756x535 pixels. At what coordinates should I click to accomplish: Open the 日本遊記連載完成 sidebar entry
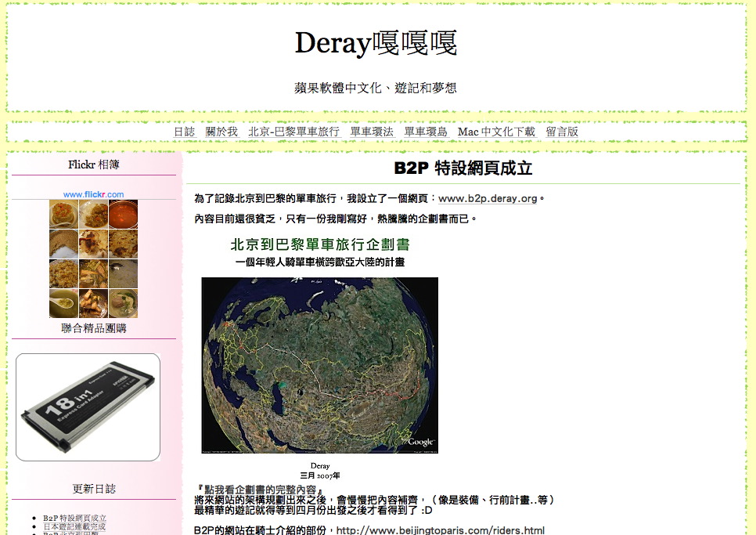(x=74, y=527)
